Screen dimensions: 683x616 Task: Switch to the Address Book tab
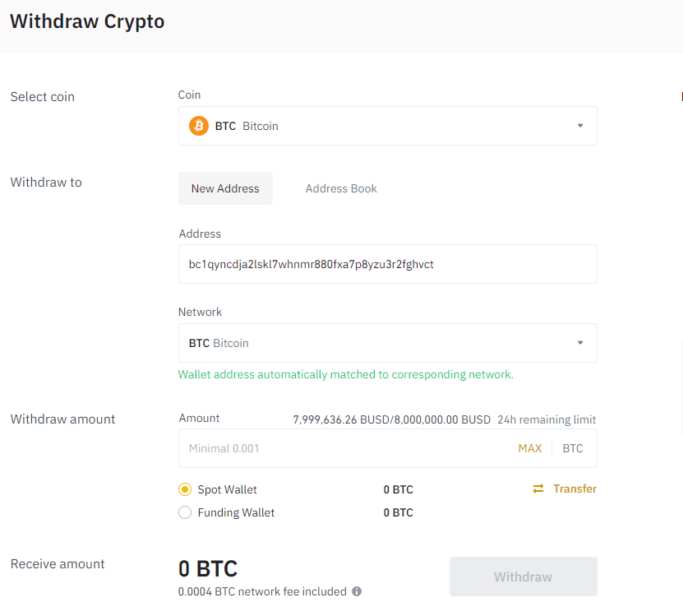[340, 188]
